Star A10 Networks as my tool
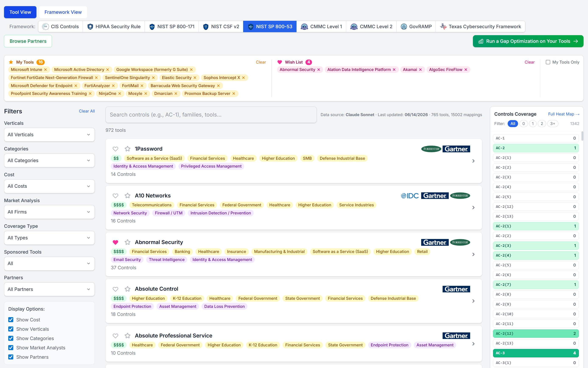Screen dimensions: 588x368 coord(127,196)
